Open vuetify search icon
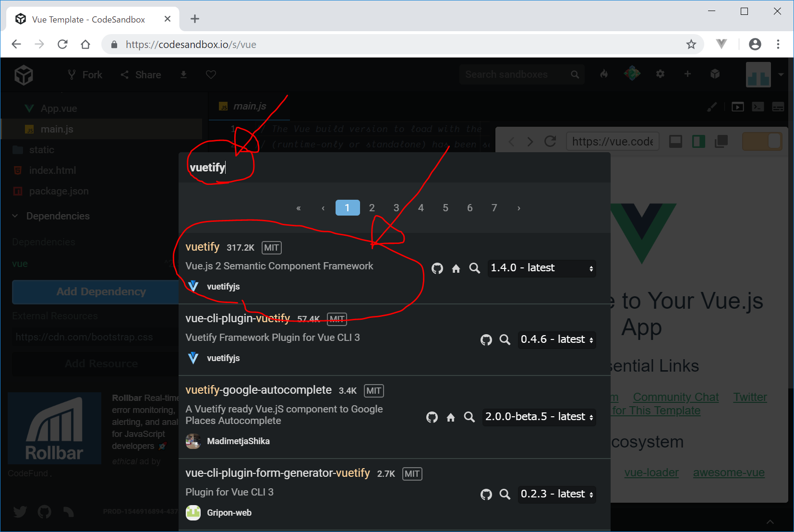The width and height of the screenshot is (794, 532). click(x=475, y=268)
